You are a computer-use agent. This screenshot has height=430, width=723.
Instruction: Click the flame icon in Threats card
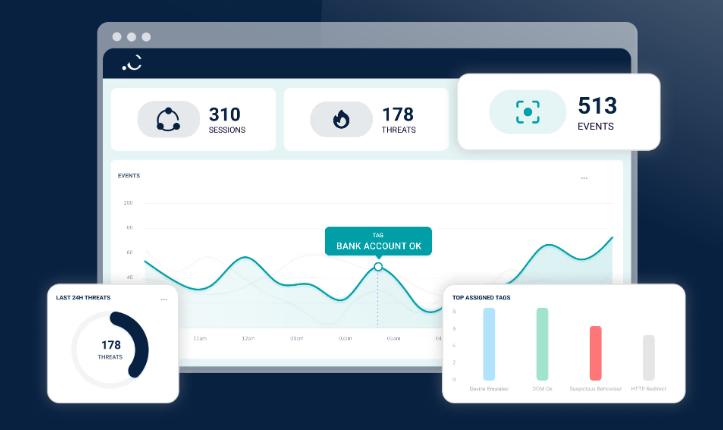(x=340, y=120)
